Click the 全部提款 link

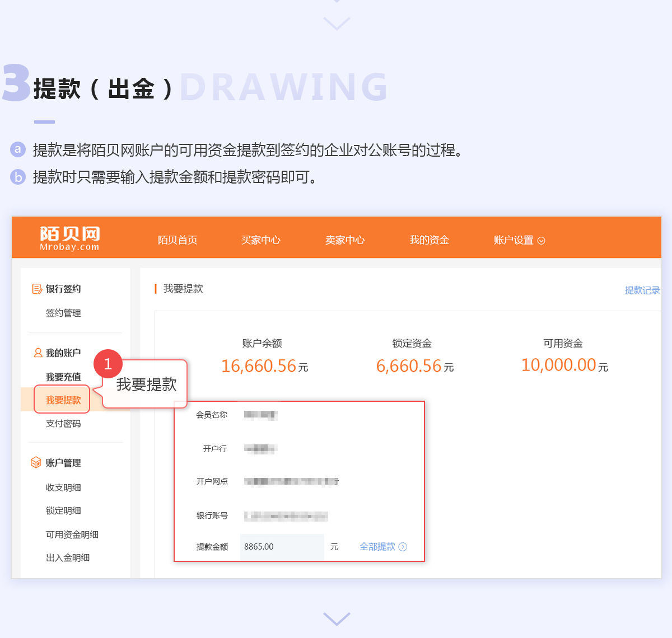[377, 547]
